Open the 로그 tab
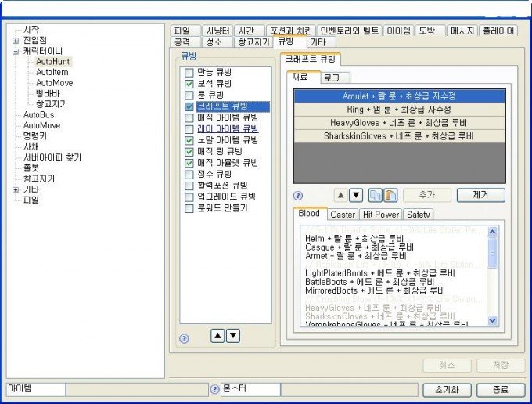The height and width of the screenshot is (404, 532). (335, 78)
